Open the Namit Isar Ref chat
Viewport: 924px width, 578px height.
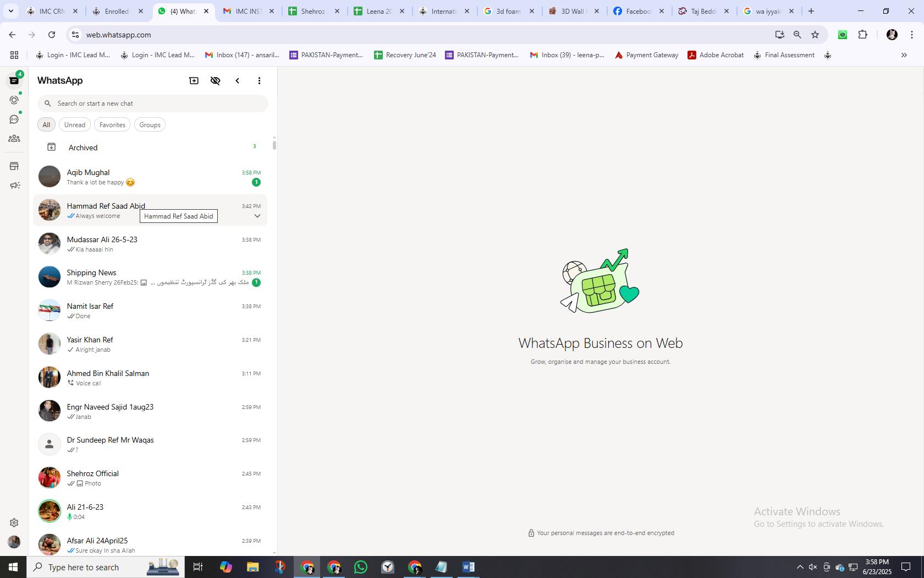[x=150, y=310]
